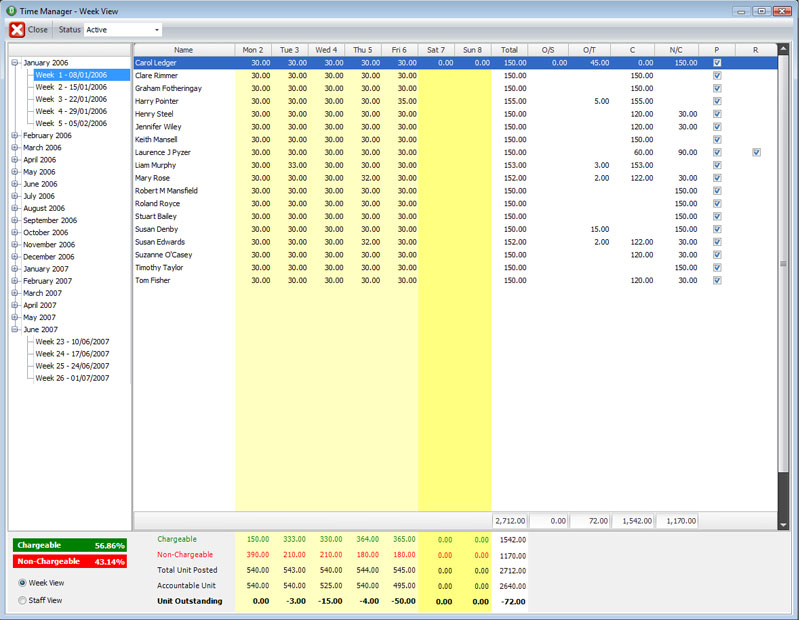This screenshot has width=800, height=620.
Task: Click the O/T column header
Action: coord(589,50)
